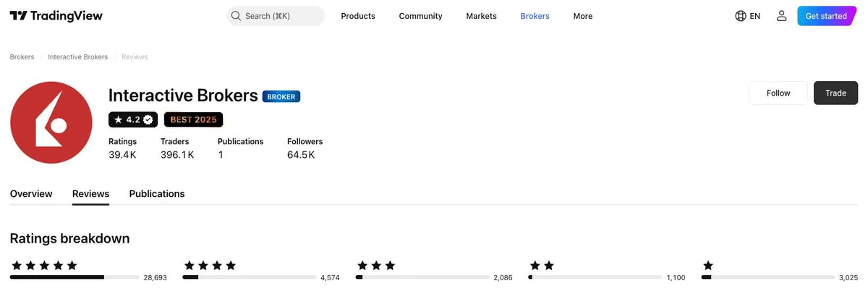Open the More menu
The width and height of the screenshot is (868, 294).
pyautogui.click(x=583, y=16)
